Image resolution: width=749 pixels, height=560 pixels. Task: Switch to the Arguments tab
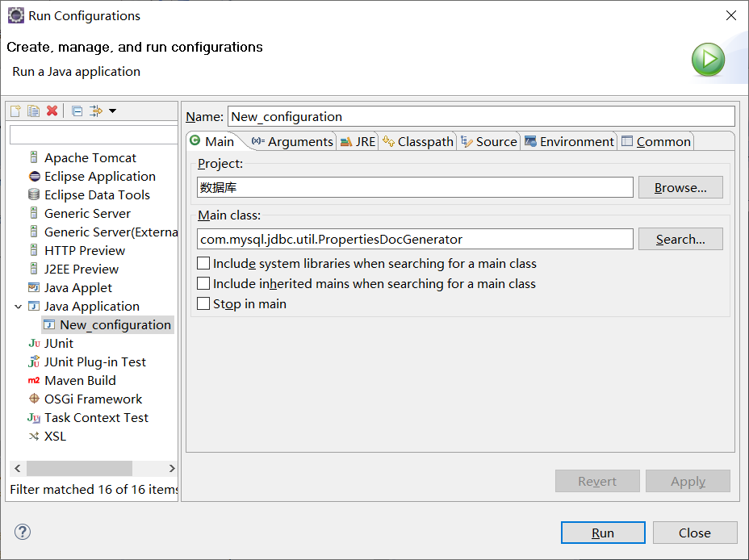pyautogui.click(x=292, y=141)
